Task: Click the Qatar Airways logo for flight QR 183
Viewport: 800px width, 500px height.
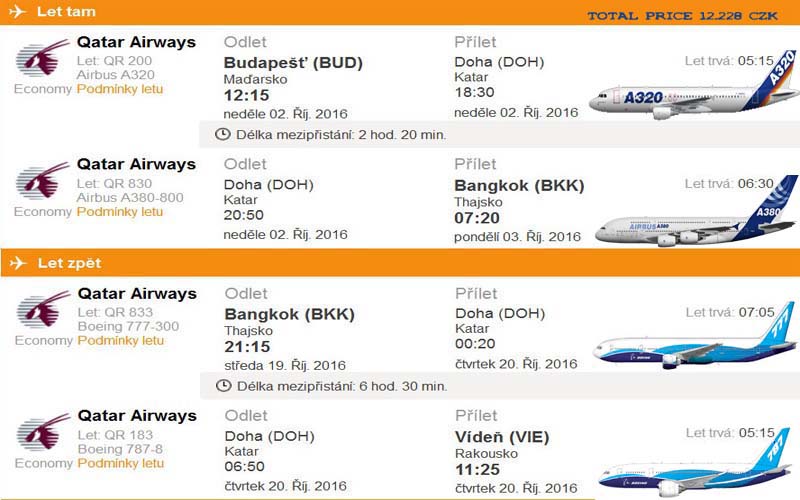Action: click(43, 432)
